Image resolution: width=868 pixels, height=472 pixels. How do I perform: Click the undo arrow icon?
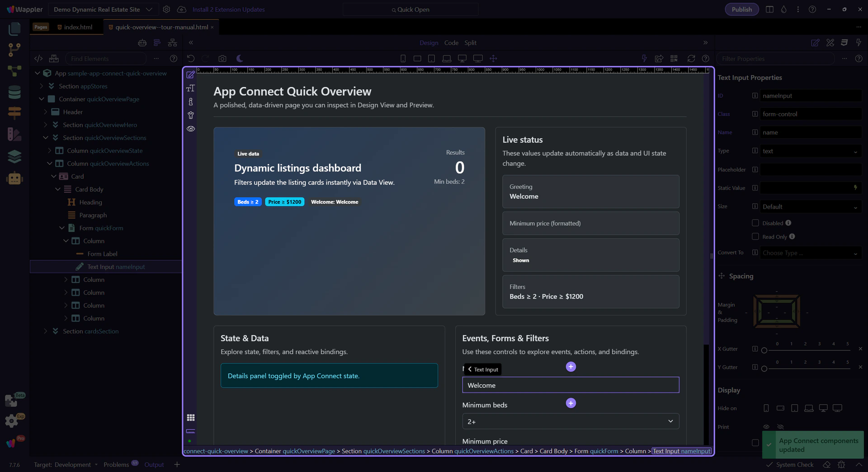pos(191,58)
